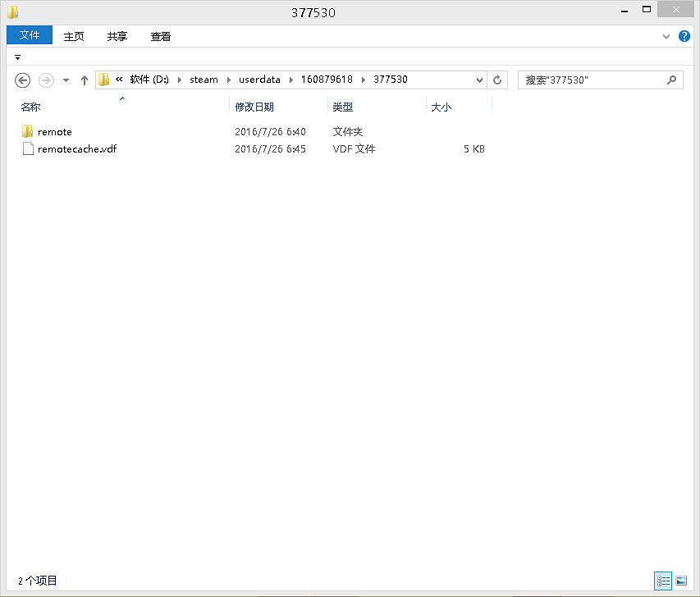Switch to the 查看 ribbon tab
Image resolution: width=700 pixels, height=597 pixels.
point(160,36)
